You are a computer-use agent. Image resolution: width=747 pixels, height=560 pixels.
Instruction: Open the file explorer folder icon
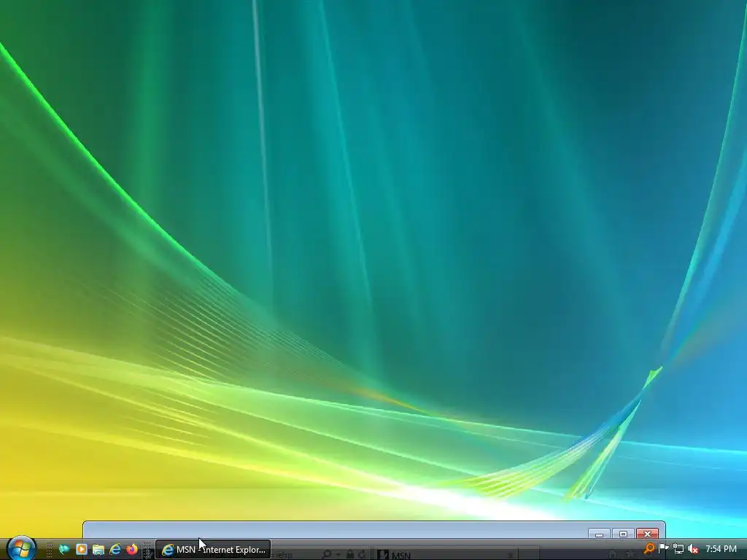[x=98, y=550]
